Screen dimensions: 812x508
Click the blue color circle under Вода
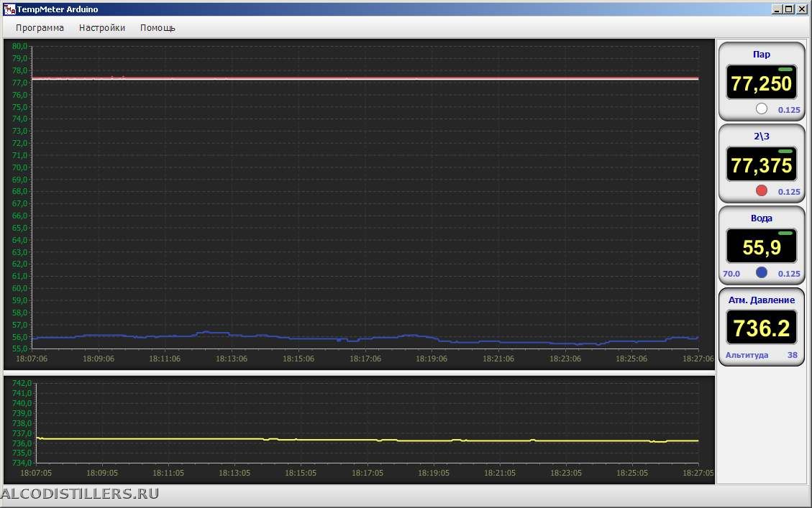coord(761,272)
